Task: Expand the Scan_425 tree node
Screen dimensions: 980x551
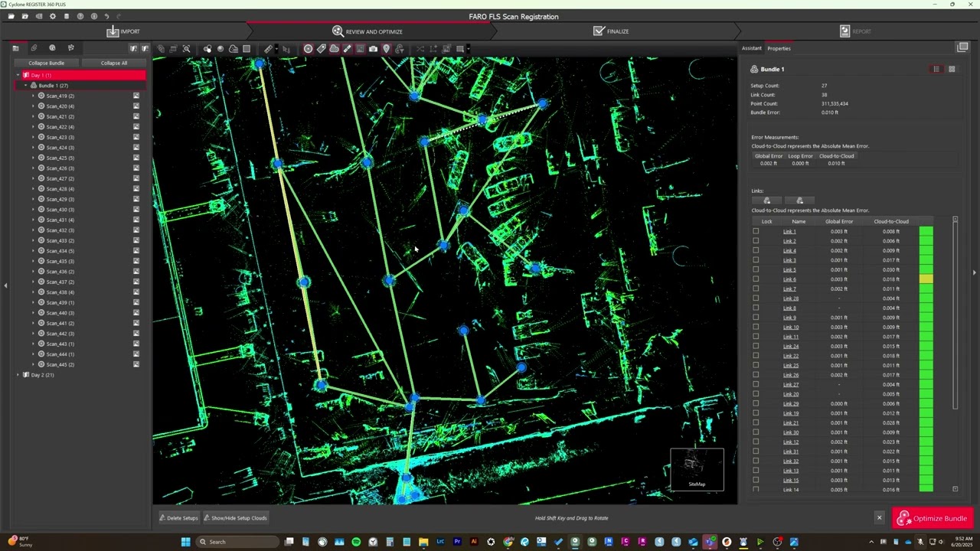Action: coord(33,158)
